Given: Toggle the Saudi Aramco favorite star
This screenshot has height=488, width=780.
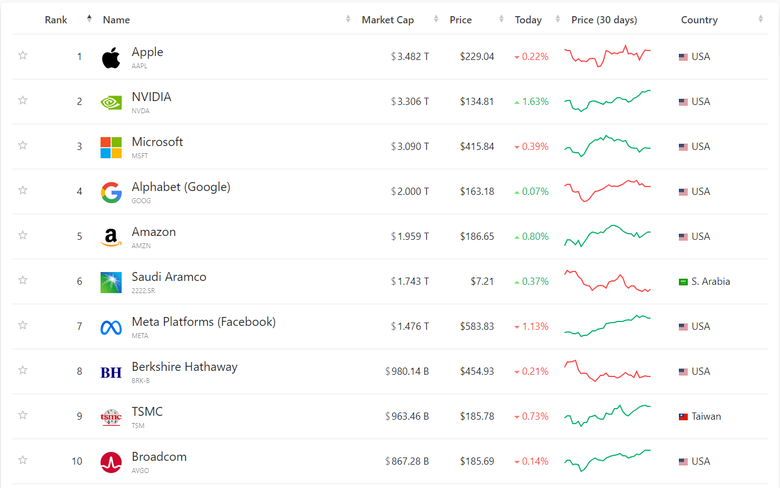Looking at the screenshot, I should (23, 280).
